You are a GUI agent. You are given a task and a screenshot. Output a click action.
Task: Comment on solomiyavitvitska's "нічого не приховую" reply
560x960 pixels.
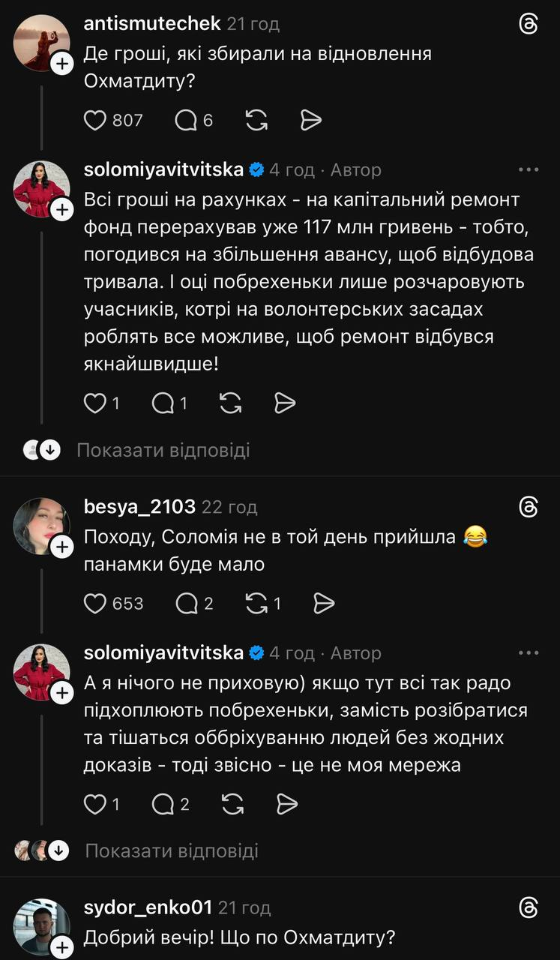[x=163, y=805]
